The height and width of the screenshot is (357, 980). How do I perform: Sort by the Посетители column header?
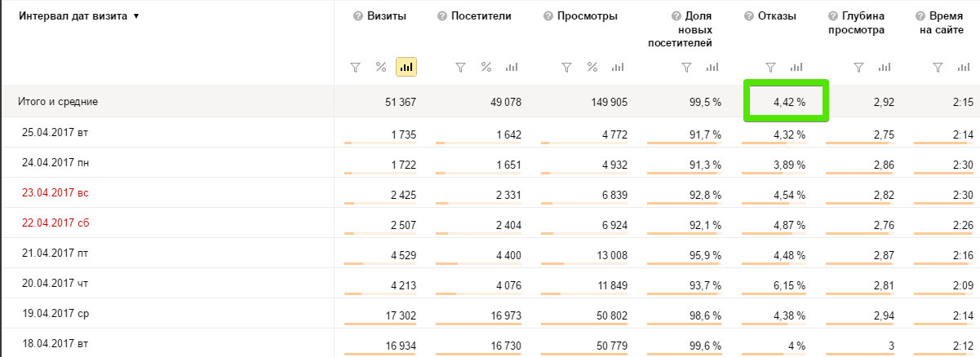click(481, 16)
